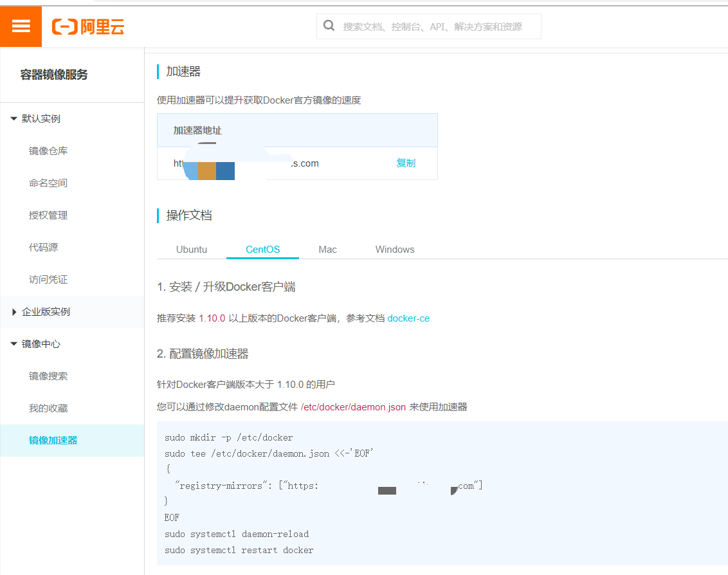Screen dimensions: 728x575
Task: Switch to the Windows tab
Action: click(x=395, y=250)
